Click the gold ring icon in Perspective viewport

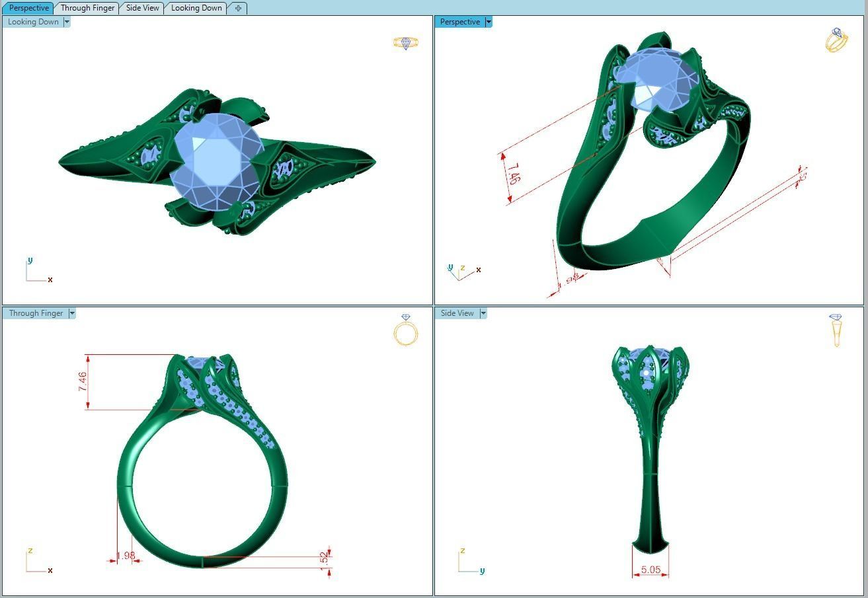pos(836,40)
